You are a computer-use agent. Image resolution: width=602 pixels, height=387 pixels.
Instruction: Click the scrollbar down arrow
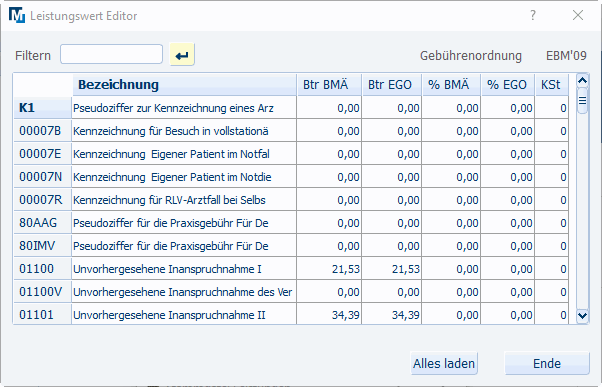582,316
